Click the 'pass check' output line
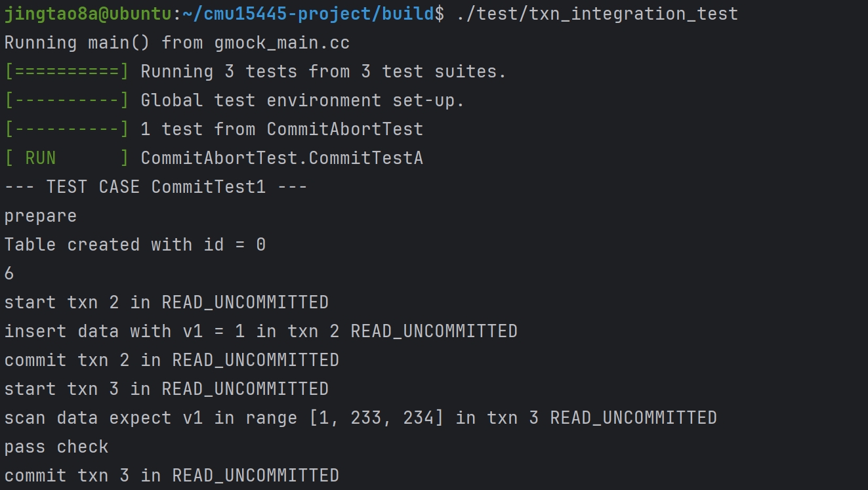This screenshot has width=868, height=490. tap(56, 447)
